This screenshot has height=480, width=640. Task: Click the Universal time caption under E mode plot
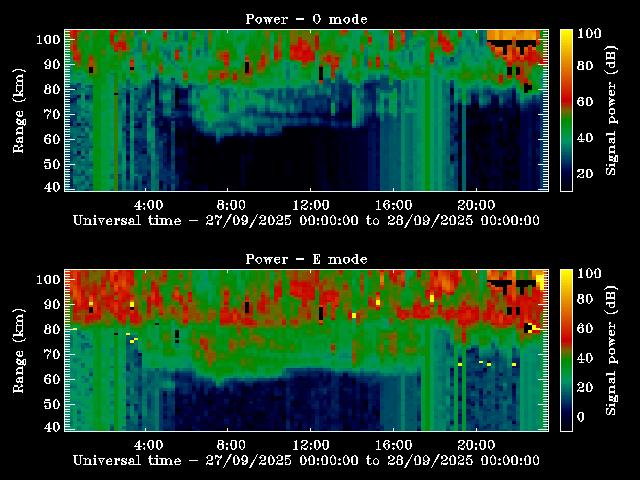click(306, 460)
